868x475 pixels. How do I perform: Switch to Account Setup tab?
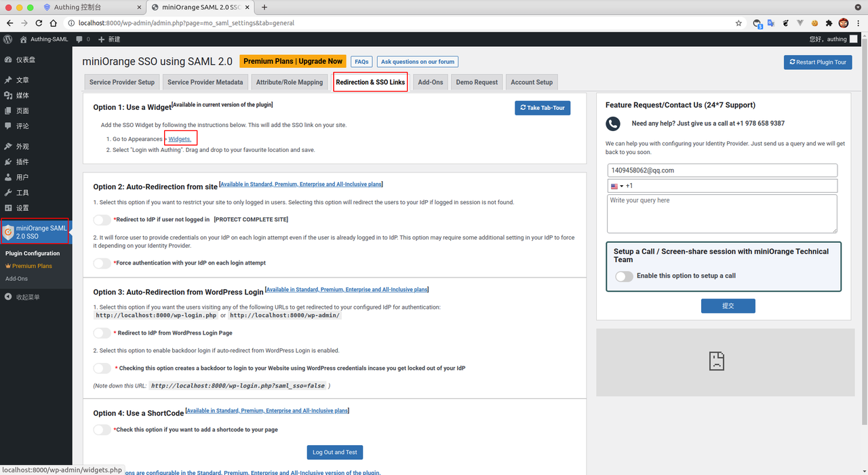532,82
